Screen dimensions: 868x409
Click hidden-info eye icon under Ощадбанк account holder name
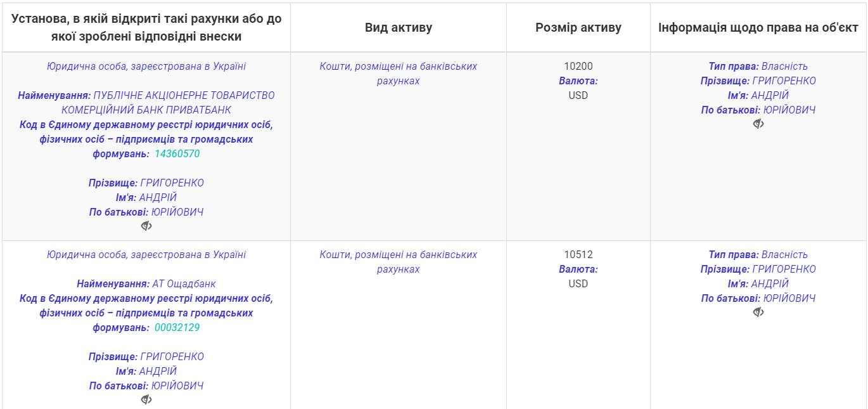point(146,399)
